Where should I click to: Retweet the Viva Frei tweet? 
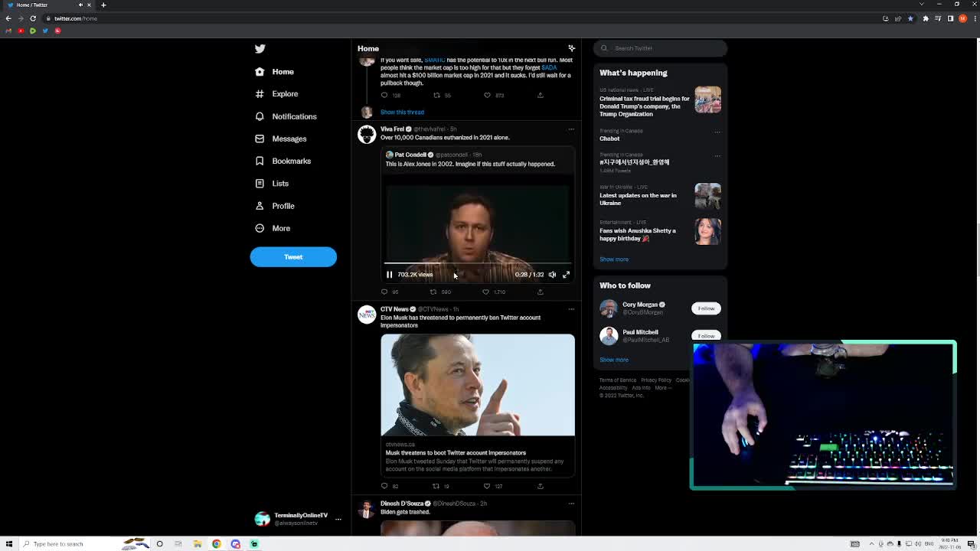coord(433,292)
